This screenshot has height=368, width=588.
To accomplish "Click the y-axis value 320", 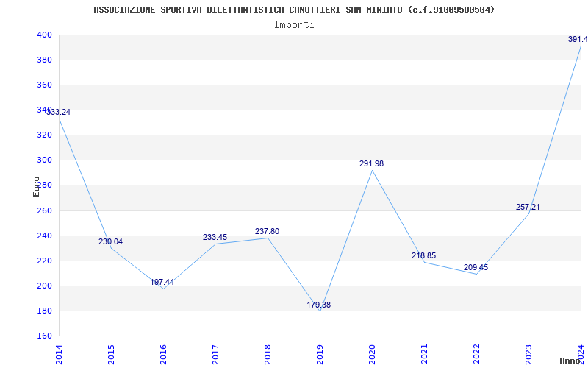I will click(x=44, y=135).
